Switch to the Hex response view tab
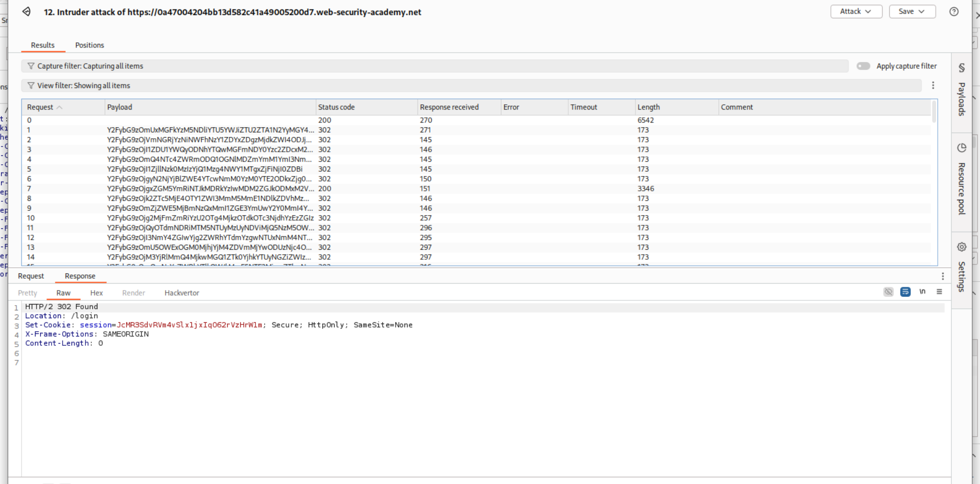This screenshot has height=484, width=980. [96, 293]
